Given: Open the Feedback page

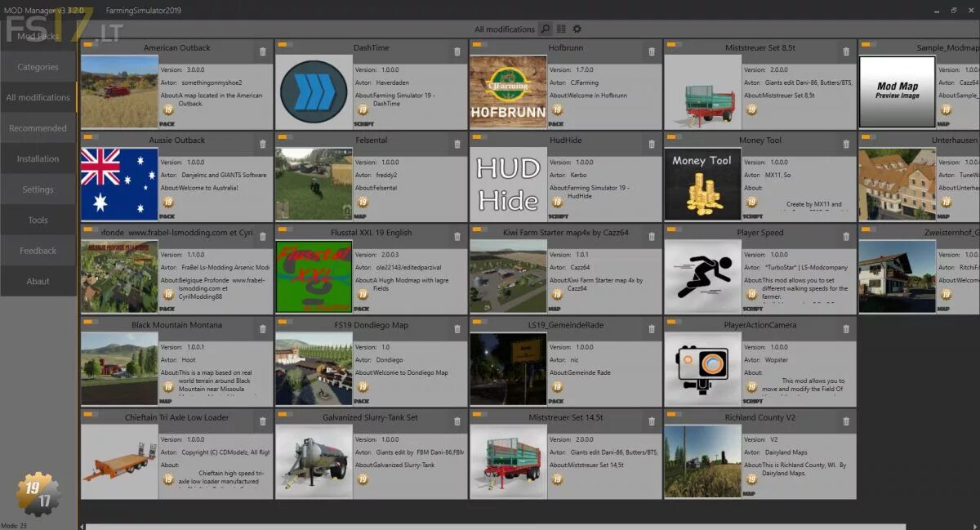Looking at the screenshot, I should tap(38, 250).
